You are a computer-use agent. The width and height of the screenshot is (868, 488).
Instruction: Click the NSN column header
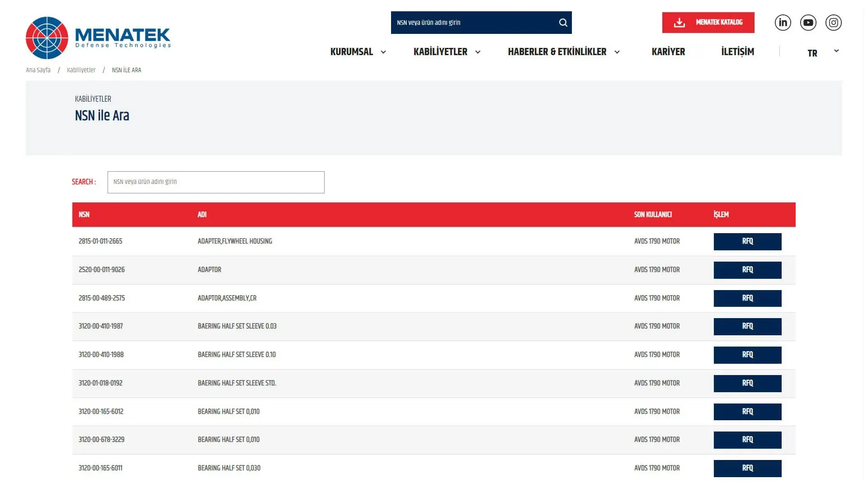(x=84, y=215)
